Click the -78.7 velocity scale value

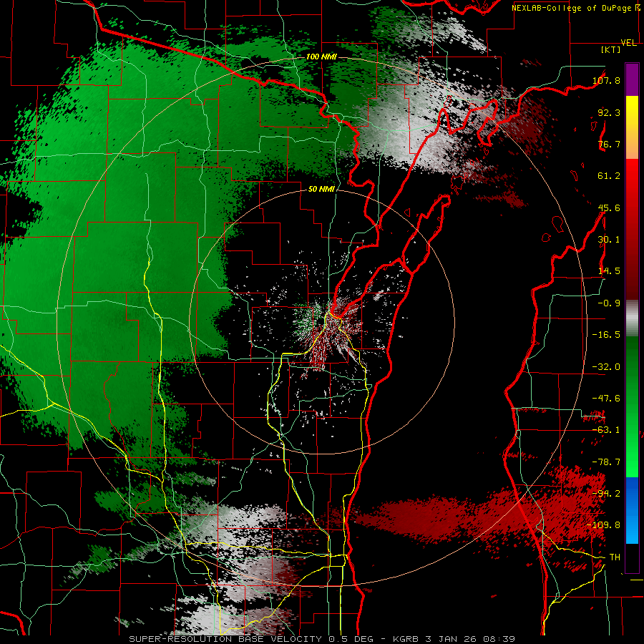click(606, 462)
